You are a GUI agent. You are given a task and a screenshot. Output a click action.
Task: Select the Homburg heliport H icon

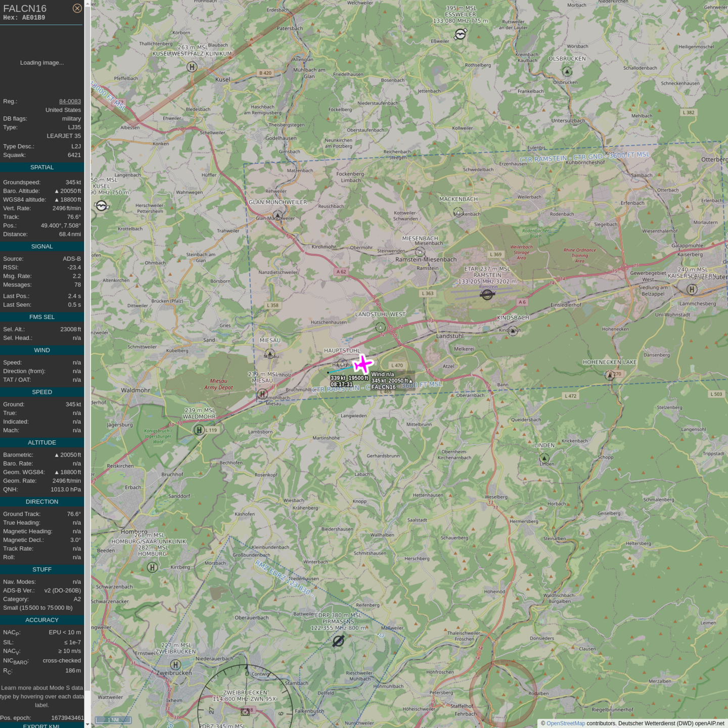(152, 567)
